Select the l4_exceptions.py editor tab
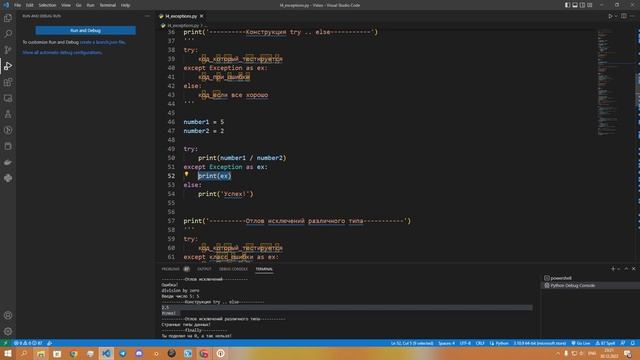 [181, 16]
